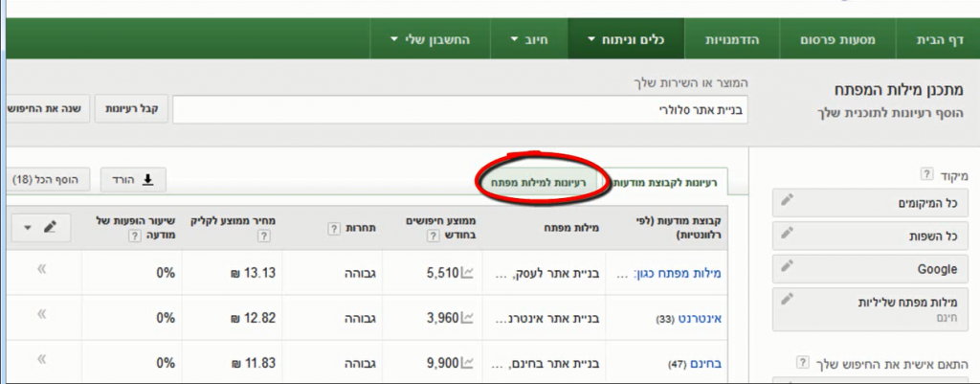Open the pencil columns edit dropdown
The width and height of the screenshot is (980, 384).
tap(41, 228)
